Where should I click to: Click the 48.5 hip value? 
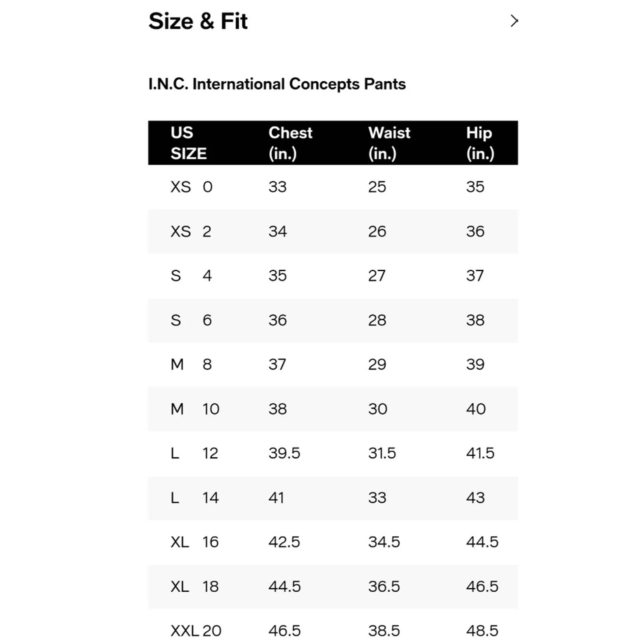[482, 631]
